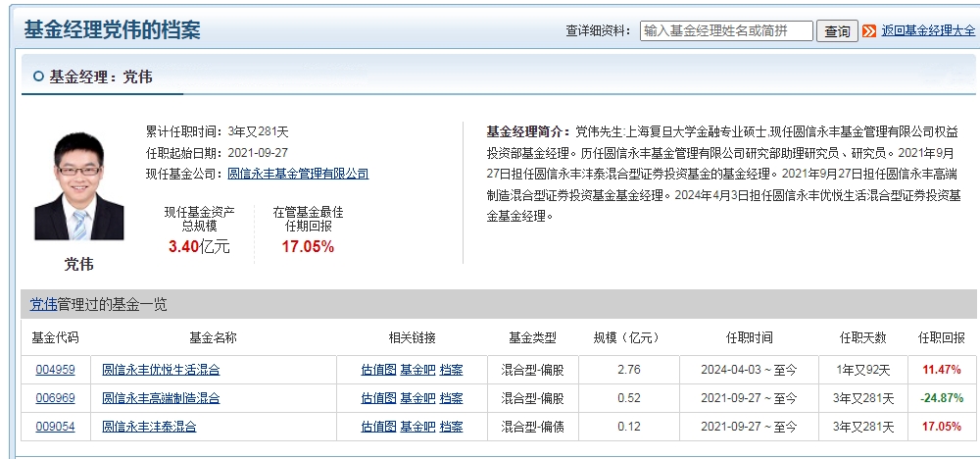Image resolution: width=980 pixels, height=459 pixels.
Task: Open the 圆信永丰基金管理有限公司 company link
Action: (298, 174)
